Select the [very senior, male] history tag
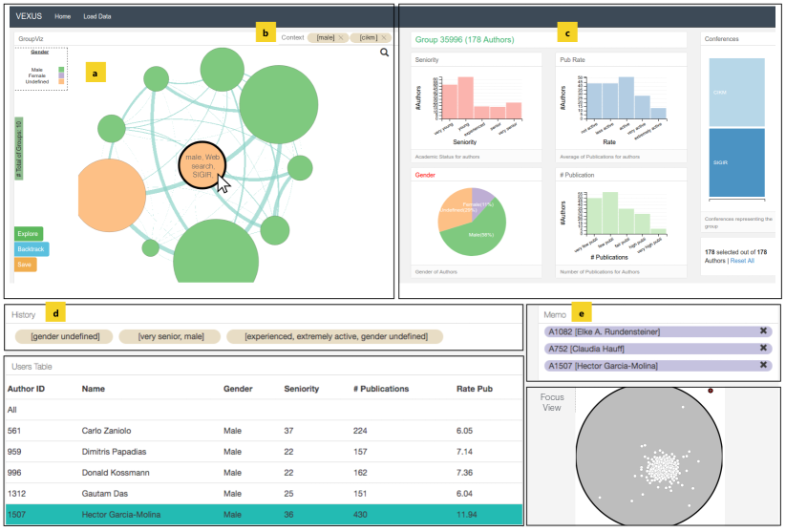The height and width of the screenshot is (532, 786). (170, 336)
